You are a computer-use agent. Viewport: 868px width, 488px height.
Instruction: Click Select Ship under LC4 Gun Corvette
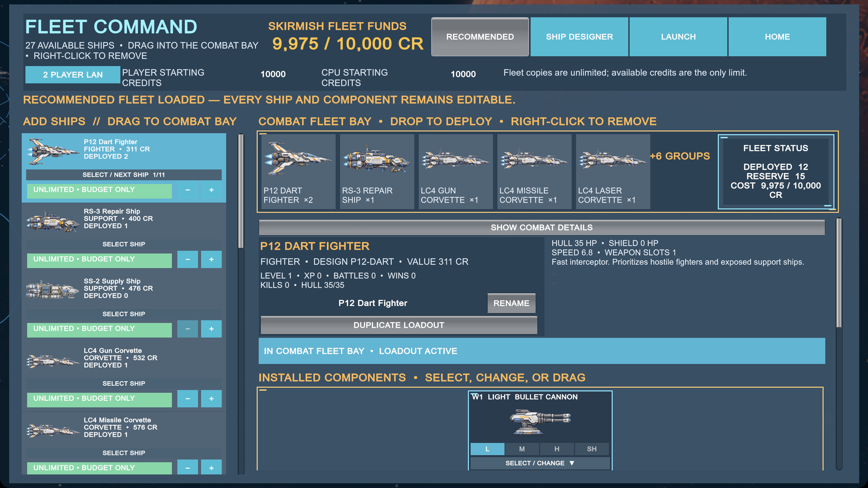pos(124,384)
